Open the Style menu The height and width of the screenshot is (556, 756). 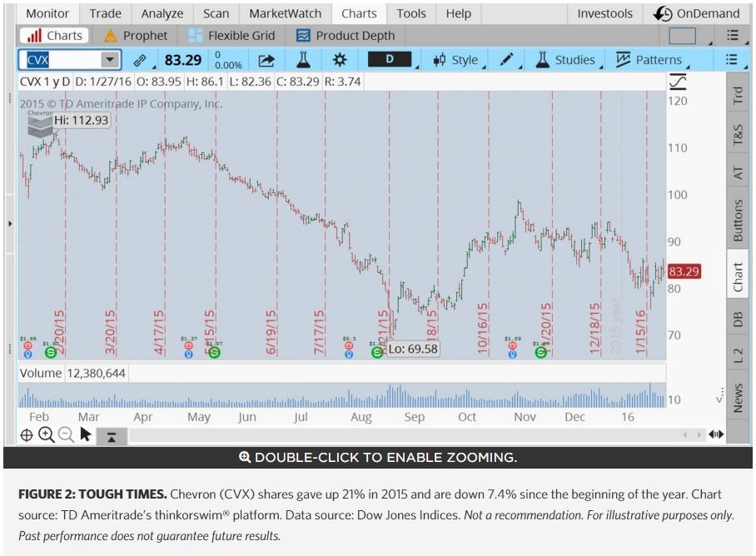(x=456, y=60)
